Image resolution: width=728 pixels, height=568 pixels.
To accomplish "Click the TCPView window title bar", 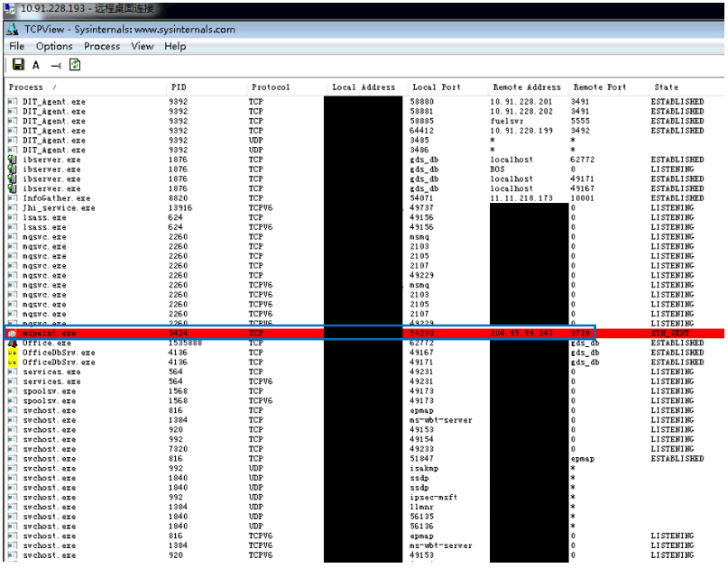I will (x=364, y=29).
